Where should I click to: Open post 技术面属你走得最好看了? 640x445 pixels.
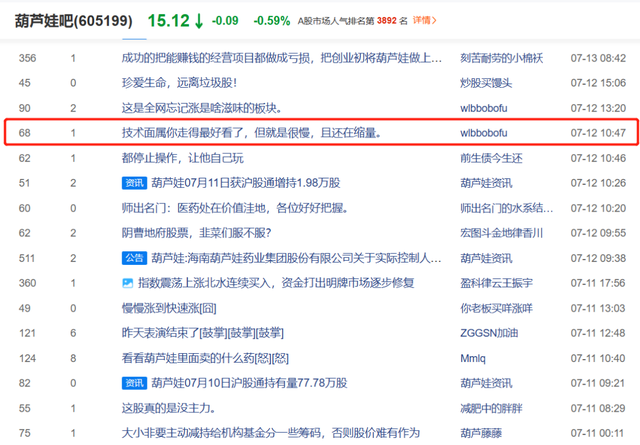251,133
